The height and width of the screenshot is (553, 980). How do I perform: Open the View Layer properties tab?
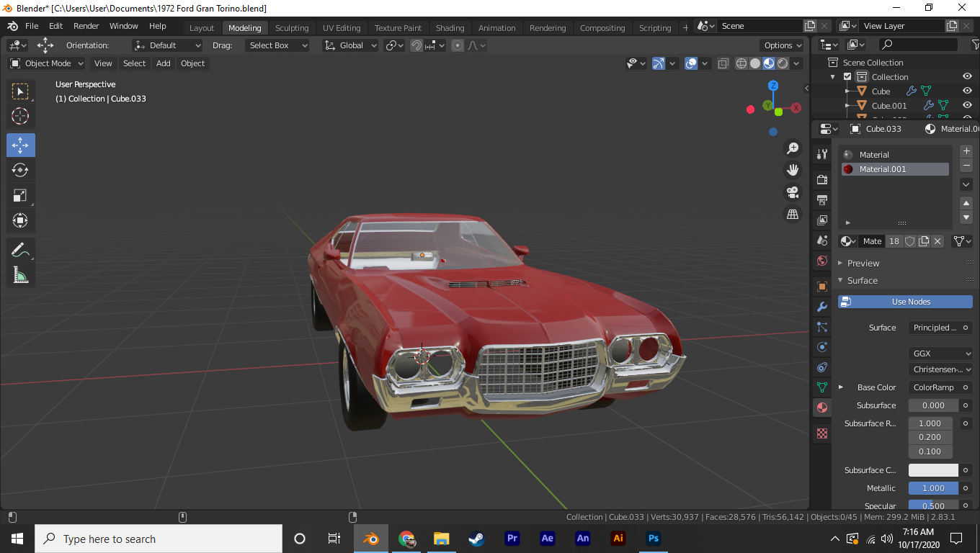tap(822, 220)
